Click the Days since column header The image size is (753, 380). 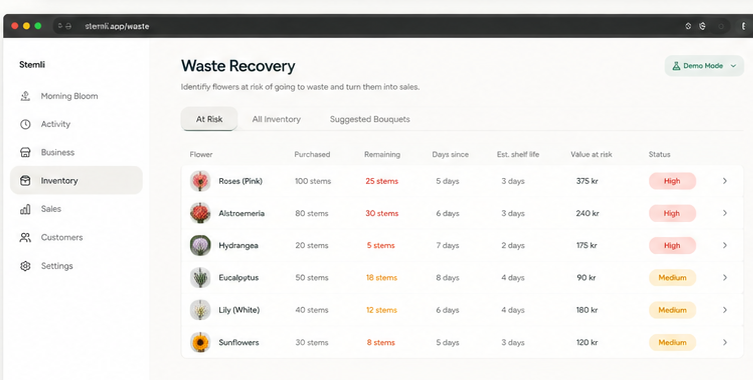[x=450, y=154]
